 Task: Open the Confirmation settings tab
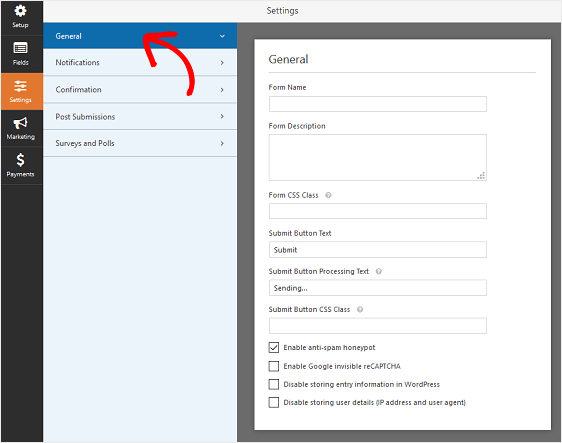(140, 90)
